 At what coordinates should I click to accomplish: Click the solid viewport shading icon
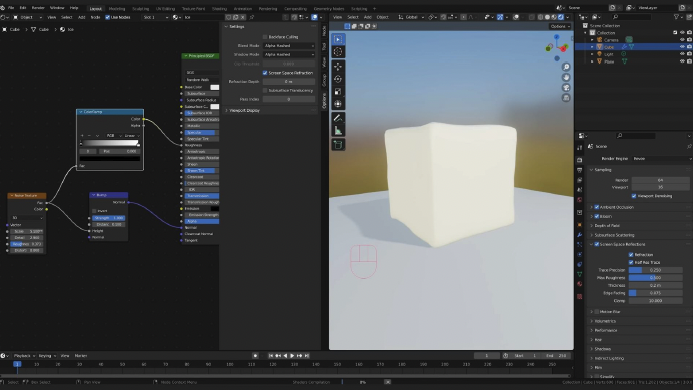click(547, 17)
